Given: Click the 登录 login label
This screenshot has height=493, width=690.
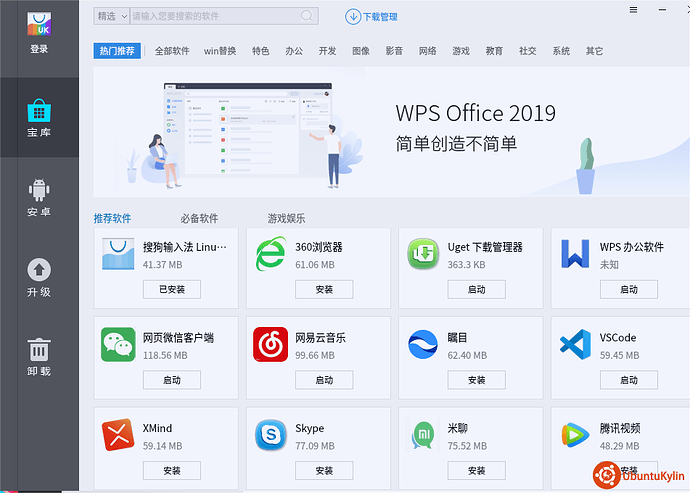Looking at the screenshot, I should click(39, 49).
